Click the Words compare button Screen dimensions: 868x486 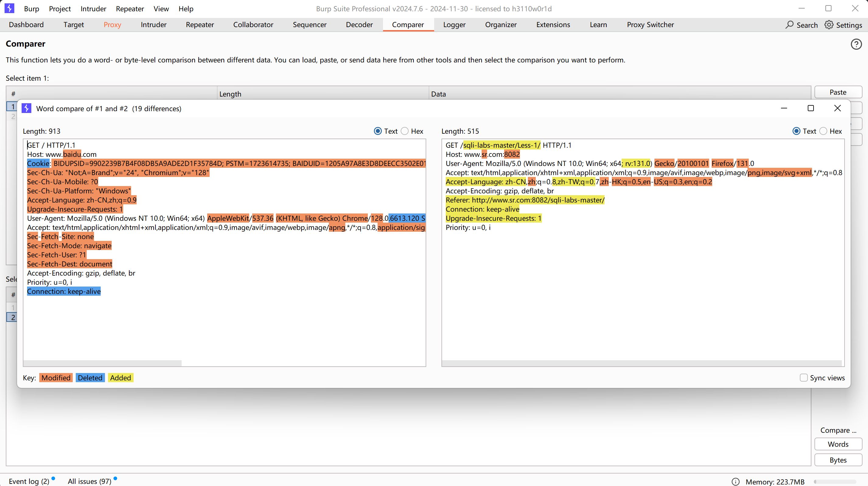838,444
